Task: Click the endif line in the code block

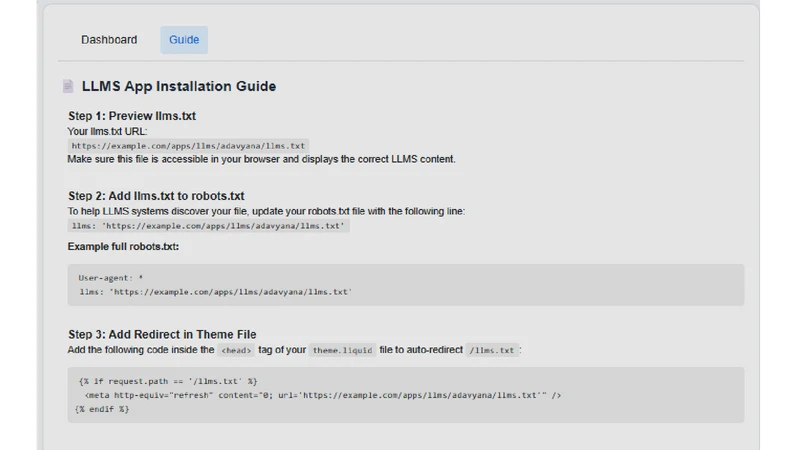Action: point(102,409)
